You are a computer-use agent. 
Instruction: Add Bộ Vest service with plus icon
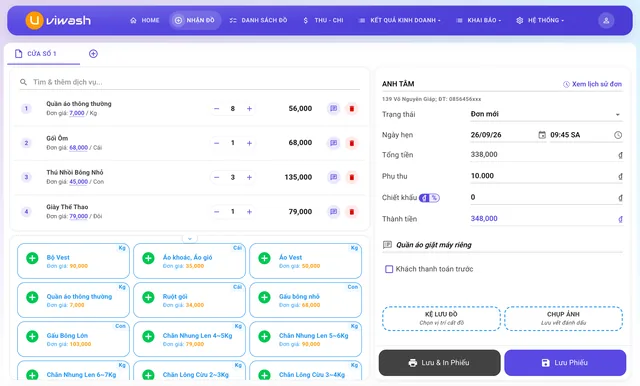point(32,258)
